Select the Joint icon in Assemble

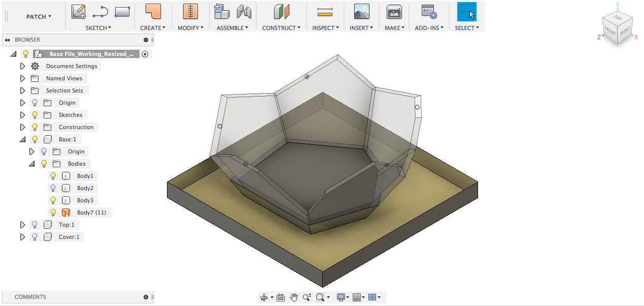pyautogui.click(x=244, y=11)
